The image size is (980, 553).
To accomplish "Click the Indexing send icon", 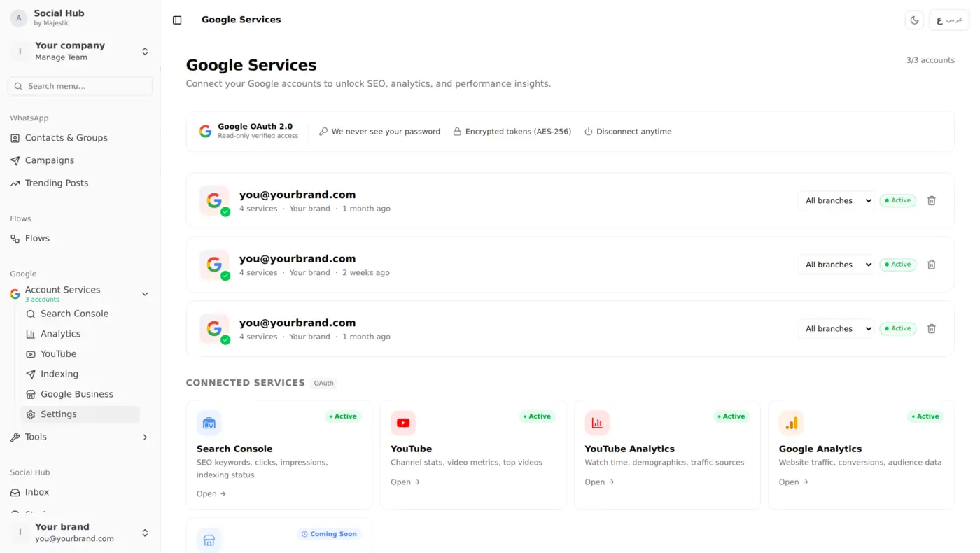I will [x=31, y=374].
